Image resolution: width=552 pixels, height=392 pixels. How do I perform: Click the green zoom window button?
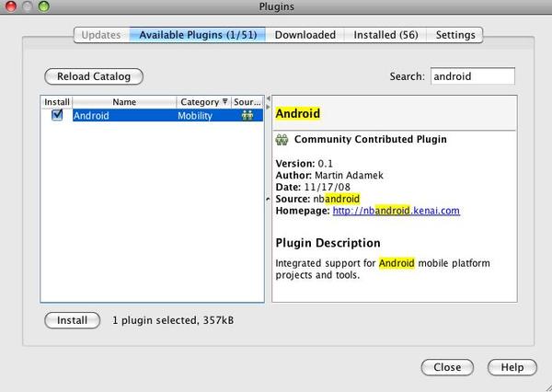[x=43, y=6]
